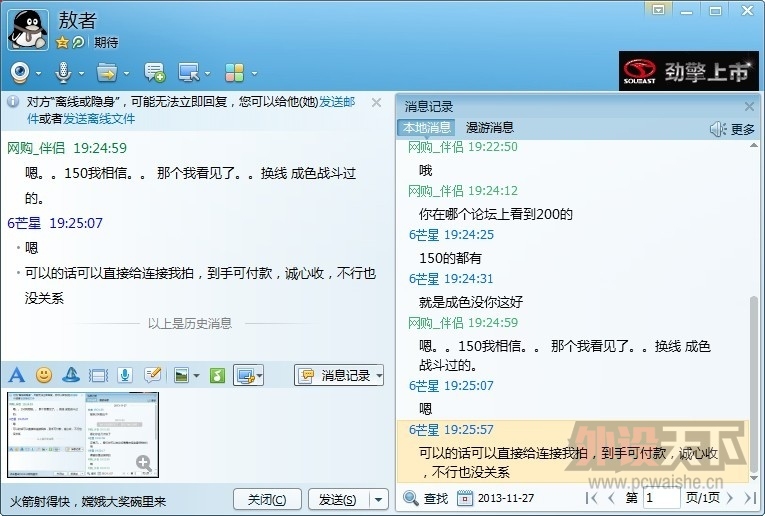This screenshot has width=765, height=516.
Task: Click message '你在哪个论坛上看到200的'
Action: point(496,214)
